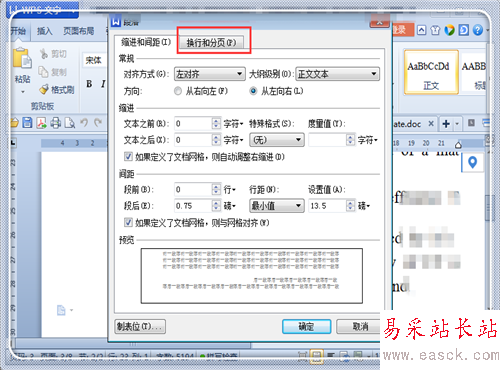Click the 制表位 Tabs button
Screen dimensions: 500x370
pos(140,326)
